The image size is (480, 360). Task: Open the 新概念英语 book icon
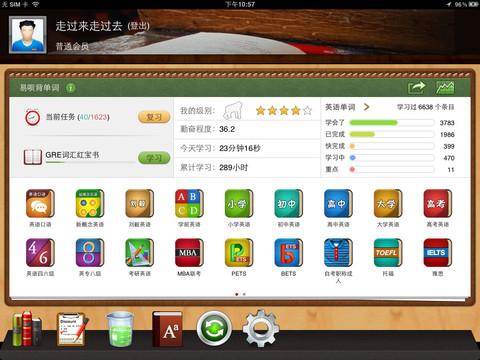90,203
